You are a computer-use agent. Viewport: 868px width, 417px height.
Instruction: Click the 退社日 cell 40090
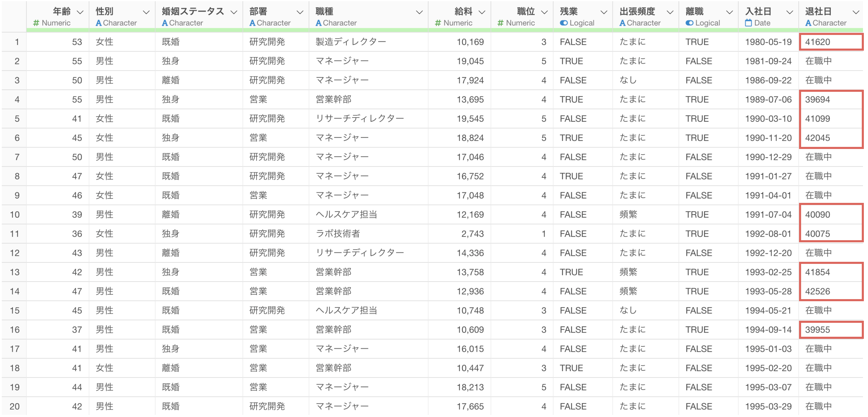tap(831, 214)
